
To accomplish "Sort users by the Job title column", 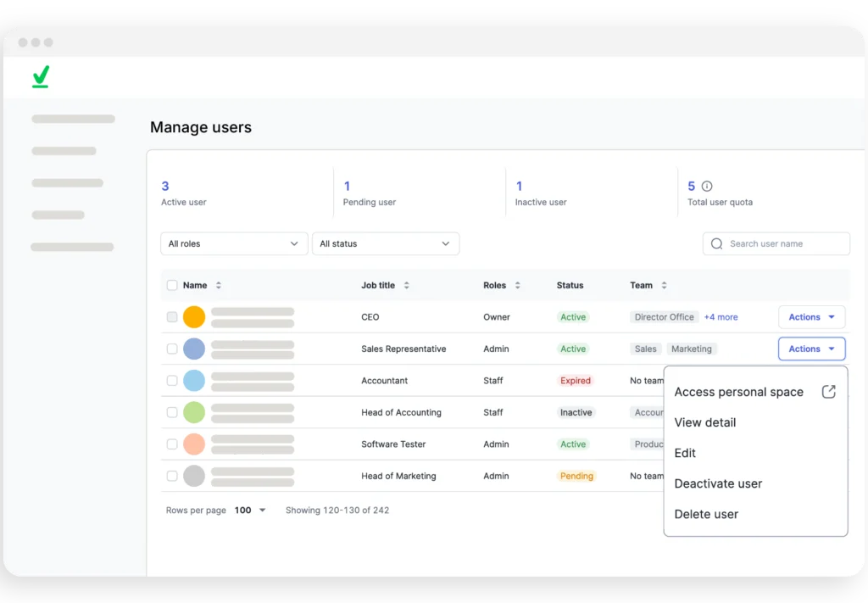I will click(406, 286).
